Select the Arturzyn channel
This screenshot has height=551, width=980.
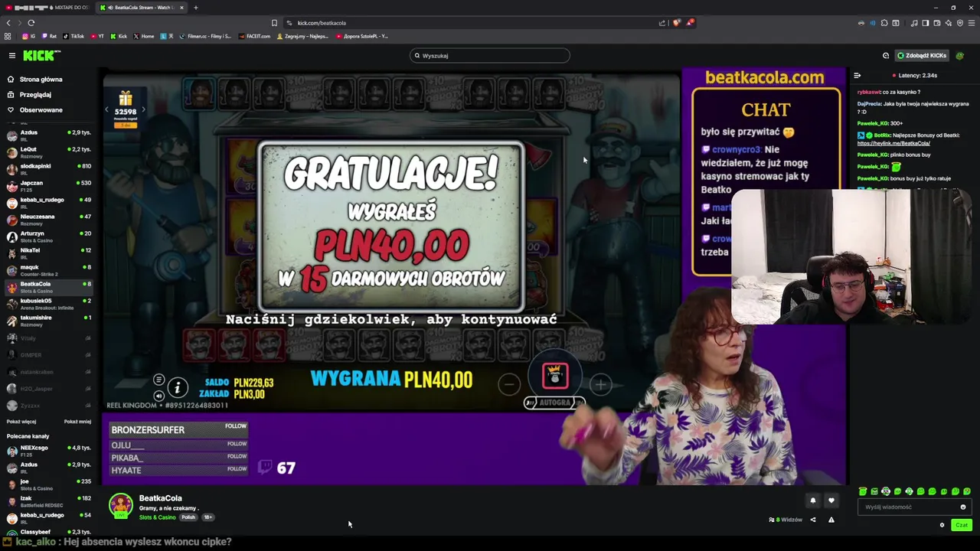[47, 236]
